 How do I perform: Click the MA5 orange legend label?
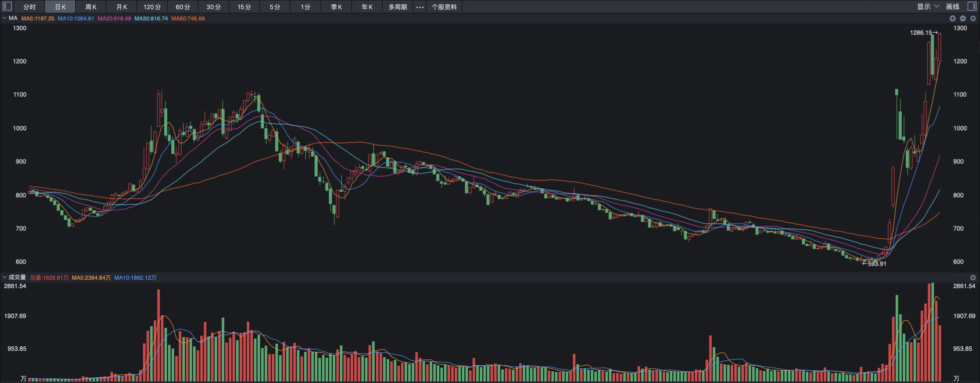(x=38, y=18)
